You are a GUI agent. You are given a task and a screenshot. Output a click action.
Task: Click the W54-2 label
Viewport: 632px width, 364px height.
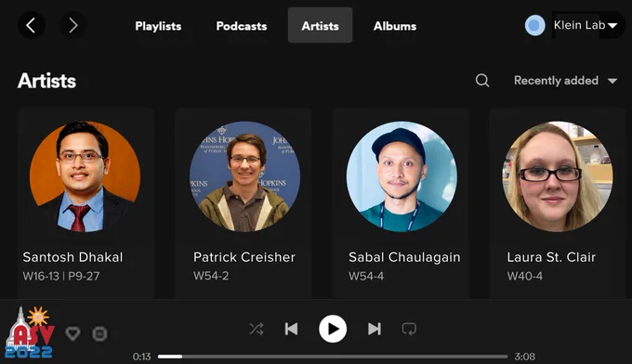coord(211,276)
